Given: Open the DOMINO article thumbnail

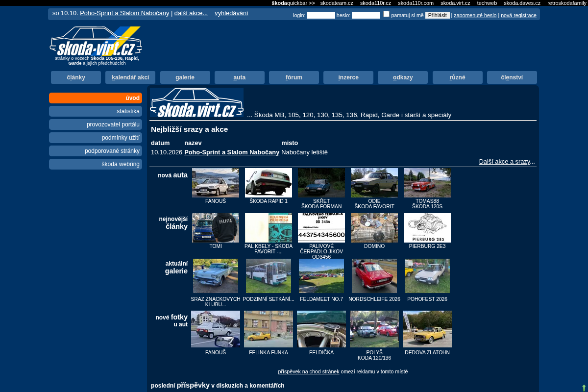Looking at the screenshot, I should point(374,228).
